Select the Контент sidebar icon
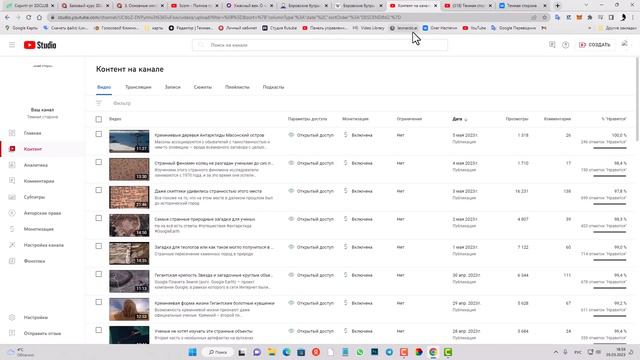 click(x=12, y=149)
